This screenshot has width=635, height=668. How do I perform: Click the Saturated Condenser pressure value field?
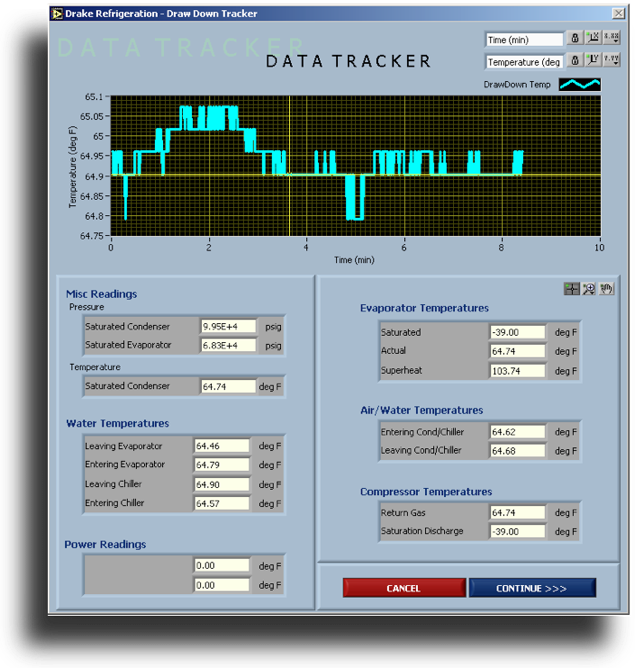point(227,326)
